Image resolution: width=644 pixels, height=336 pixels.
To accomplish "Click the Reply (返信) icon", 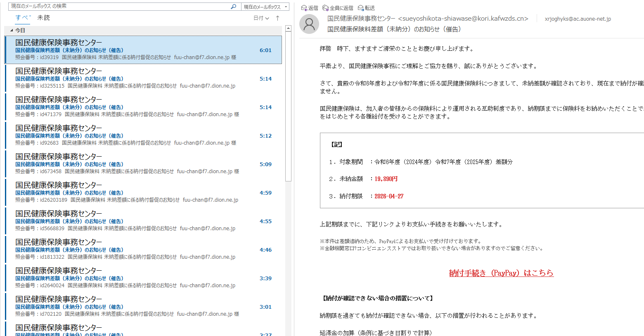I will 304,8.
